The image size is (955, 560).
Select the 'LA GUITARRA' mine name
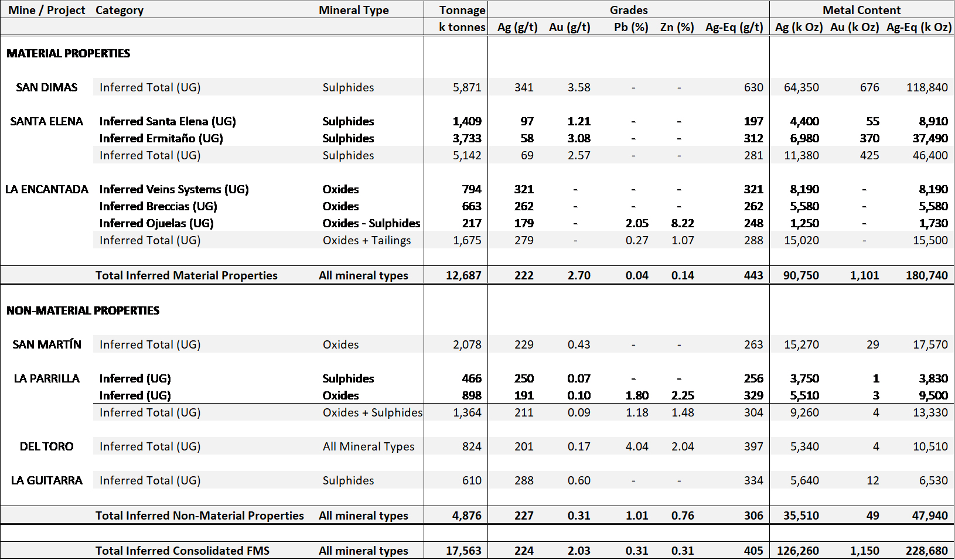[x=47, y=480]
